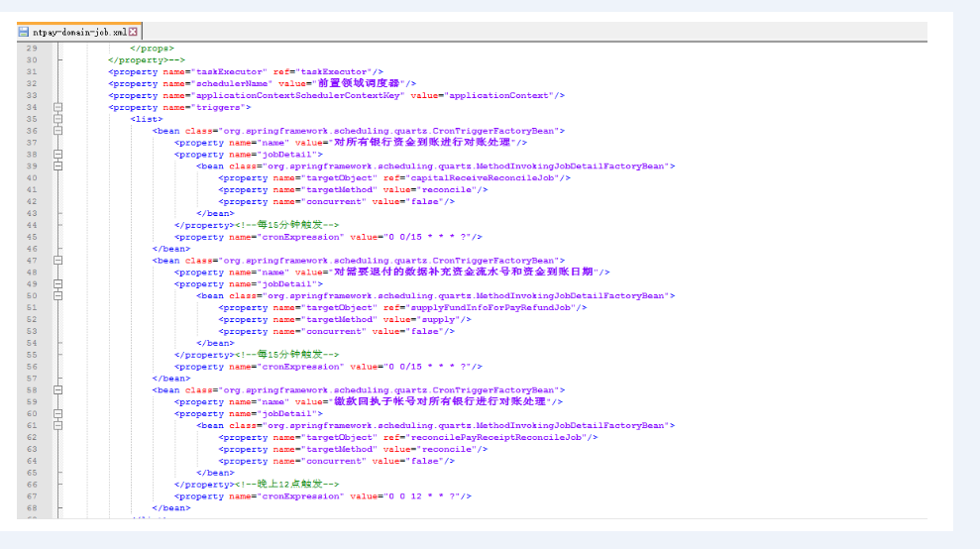Click the text "capitalReceiveReconcileJob"
980x549 pixels.
click(483, 178)
